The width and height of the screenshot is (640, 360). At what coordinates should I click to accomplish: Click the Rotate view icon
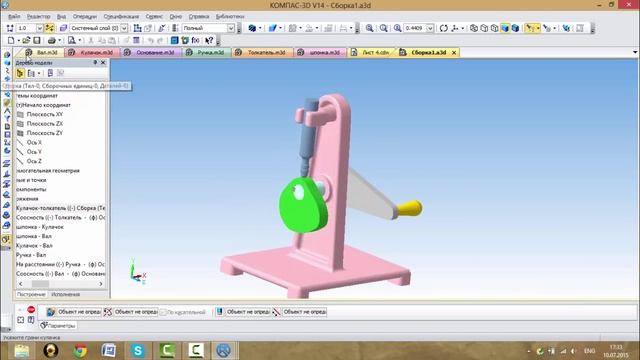(x=443, y=28)
